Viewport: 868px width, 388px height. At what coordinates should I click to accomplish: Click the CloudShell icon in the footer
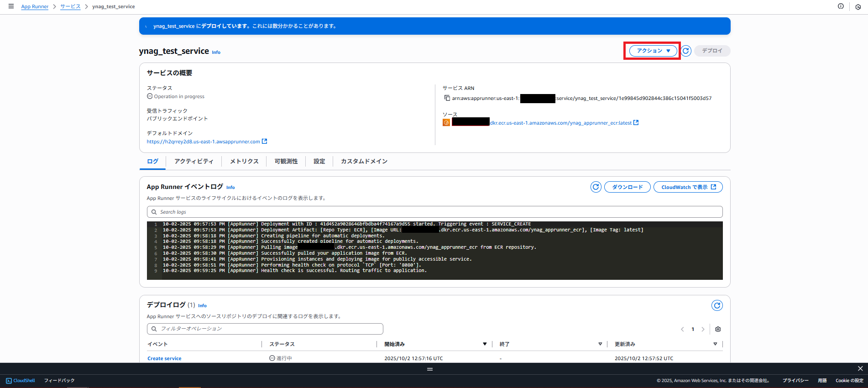coord(9,381)
